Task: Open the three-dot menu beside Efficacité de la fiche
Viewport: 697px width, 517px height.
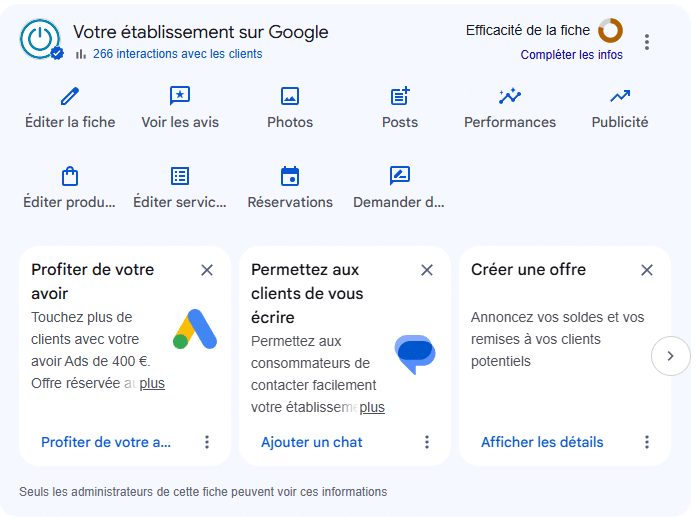Action: [x=647, y=42]
